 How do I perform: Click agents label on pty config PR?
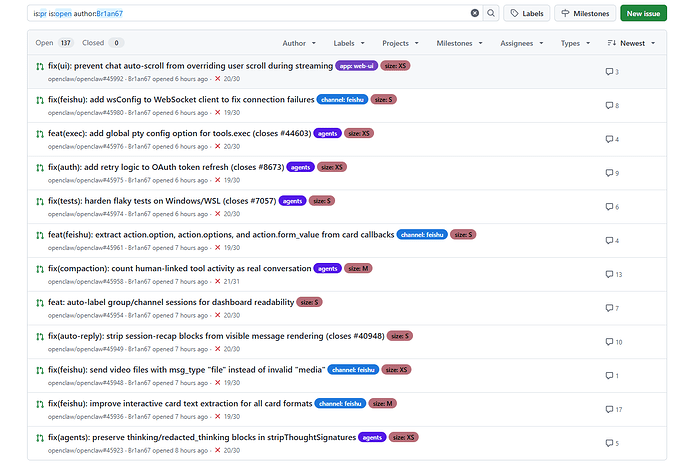[x=327, y=133]
